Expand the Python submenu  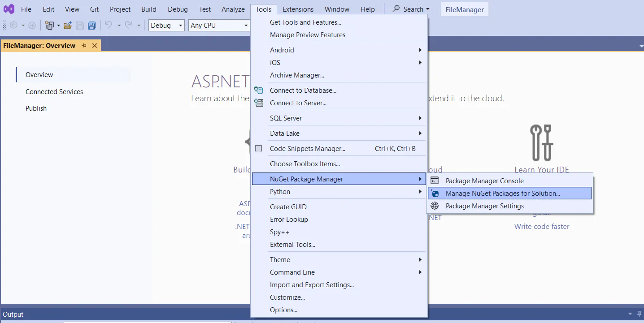pos(420,192)
